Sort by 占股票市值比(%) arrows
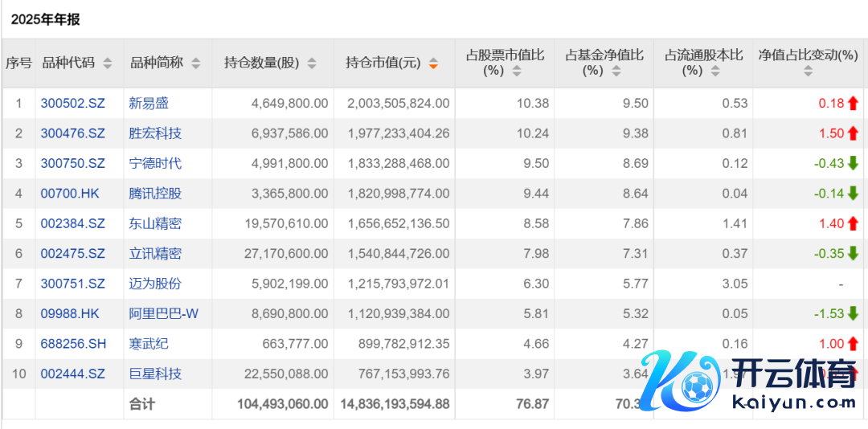 pyautogui.click(x=517, y=71)
